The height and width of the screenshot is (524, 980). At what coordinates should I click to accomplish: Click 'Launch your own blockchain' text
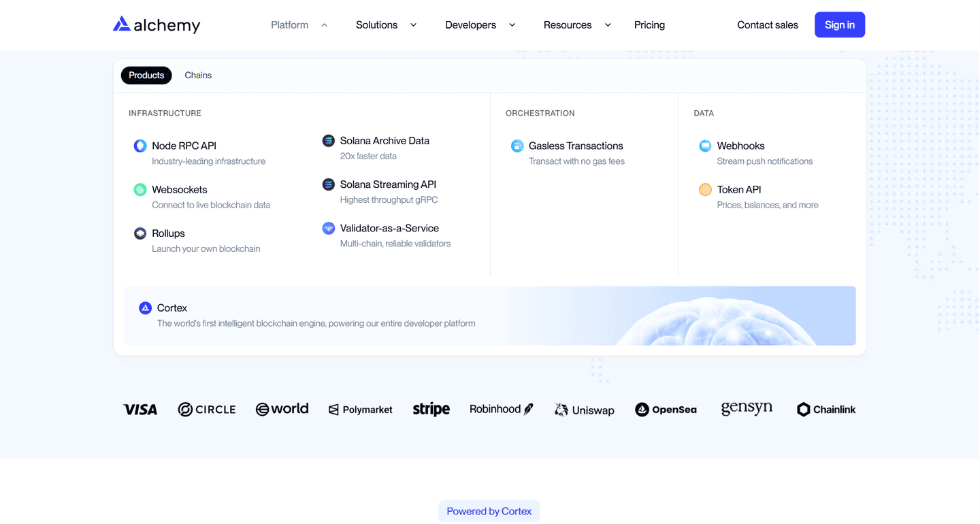pos(206,248)
